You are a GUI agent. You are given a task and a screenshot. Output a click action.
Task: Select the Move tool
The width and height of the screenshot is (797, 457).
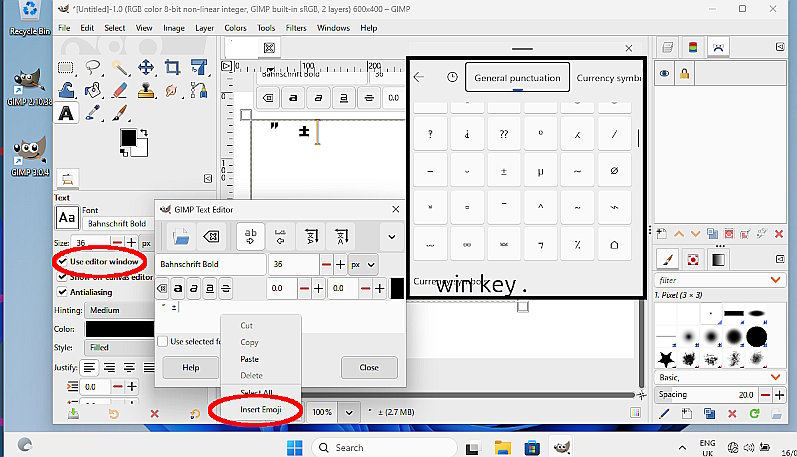pos(146,67)
